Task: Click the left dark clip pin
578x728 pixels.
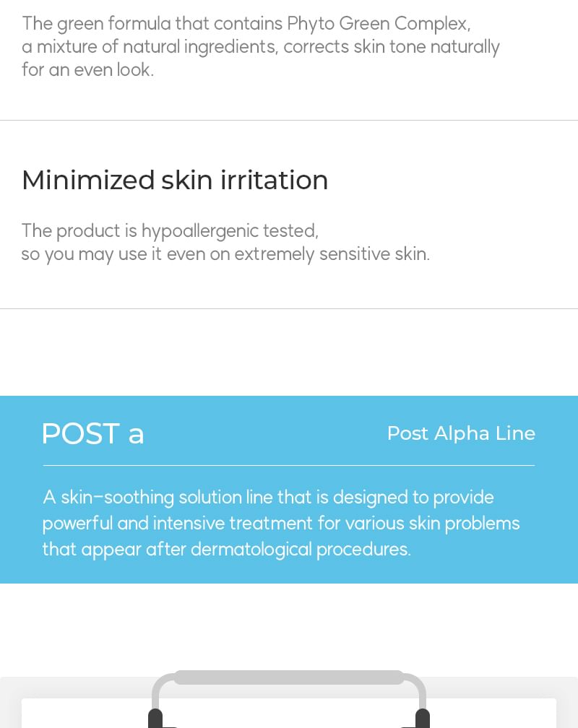Action: pyautogui.click(x=155, y=718)
